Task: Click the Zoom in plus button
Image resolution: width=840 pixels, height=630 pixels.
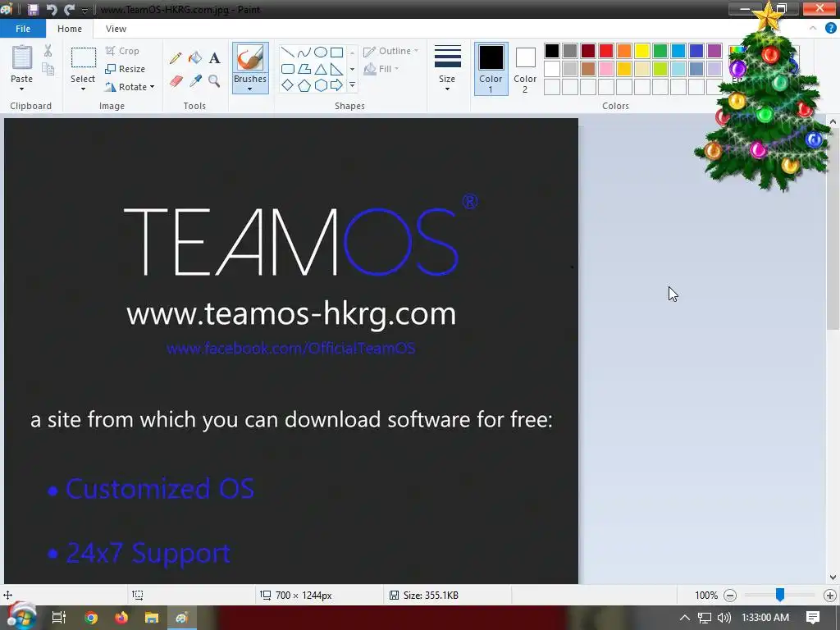Action: pyautogui.click(x=830, y=596)
